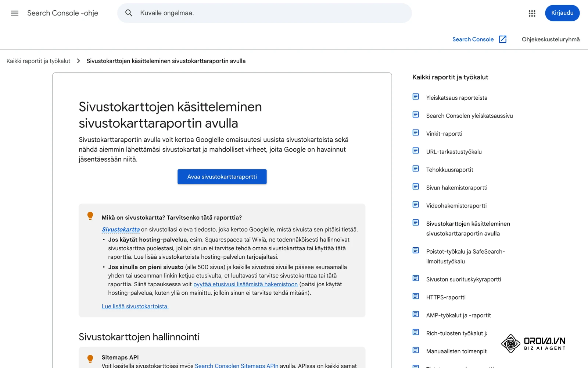Open Videohakemistoraportti sidebar entry
Viewport: 588px width, 368px height.
[x=456, y=206]
